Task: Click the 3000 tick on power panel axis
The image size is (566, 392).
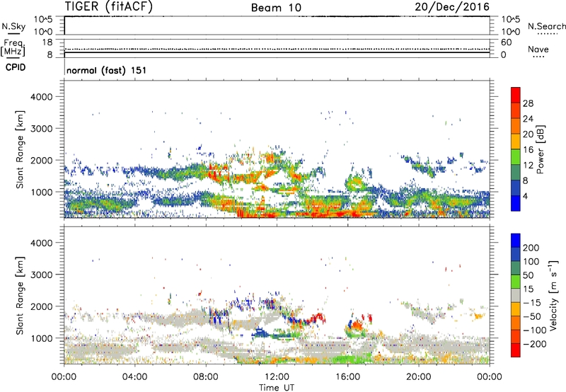Action: tap(41, 129)
